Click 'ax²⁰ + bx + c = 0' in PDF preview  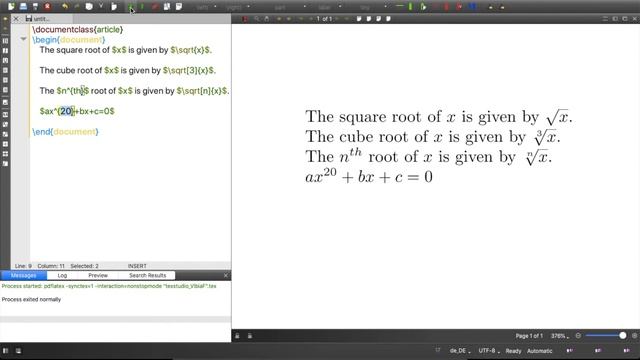(x=369, y=176)
